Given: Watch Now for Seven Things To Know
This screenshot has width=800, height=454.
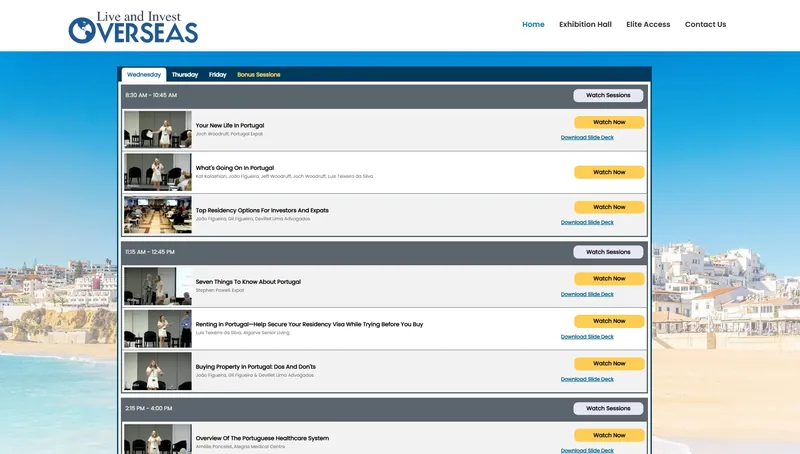Looking at the screenshot, I should tap(609, 279).
